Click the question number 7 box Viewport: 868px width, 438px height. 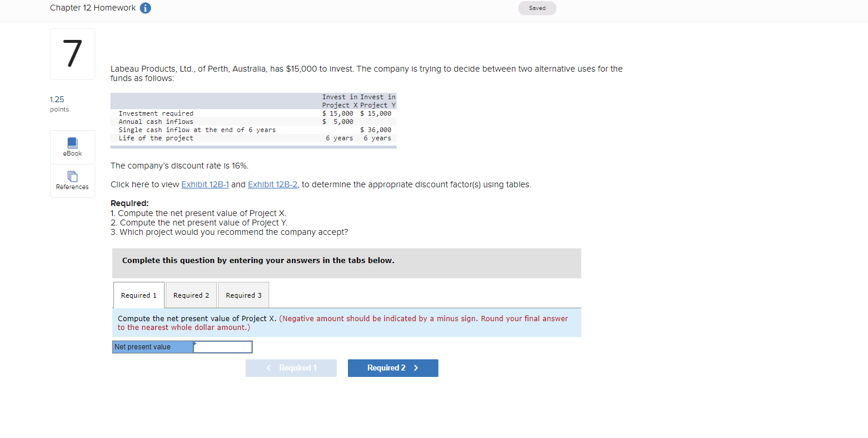pos(72,53)
